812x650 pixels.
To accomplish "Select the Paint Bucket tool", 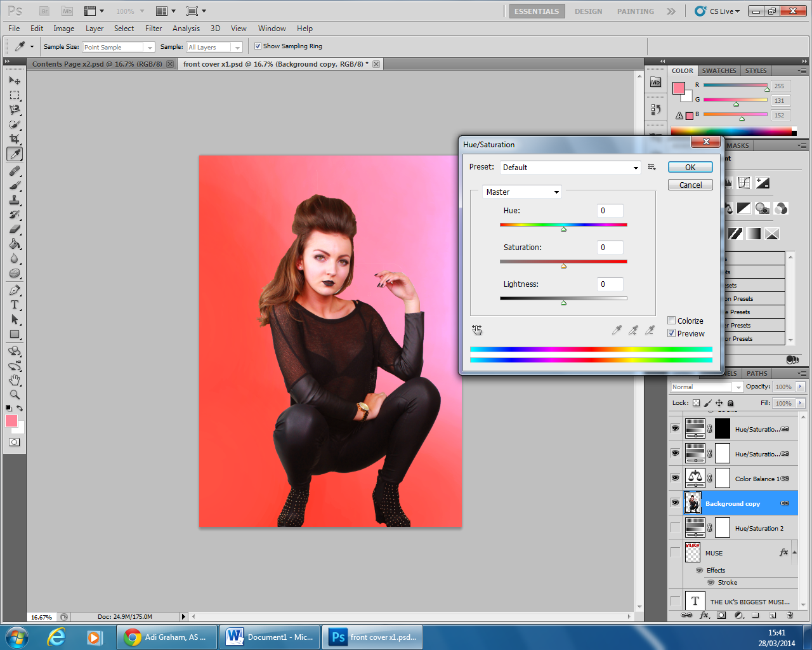I will point(15,244).
